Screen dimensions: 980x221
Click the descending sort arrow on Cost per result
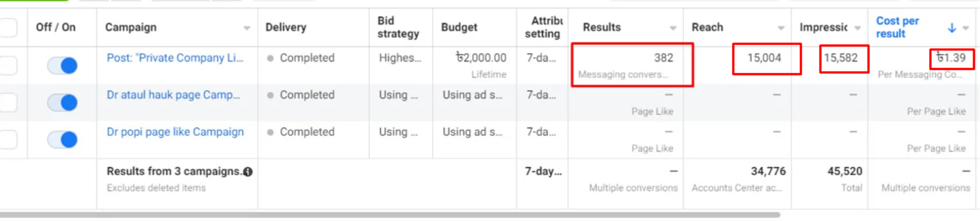pyautogui.click(x=951, y=27)
